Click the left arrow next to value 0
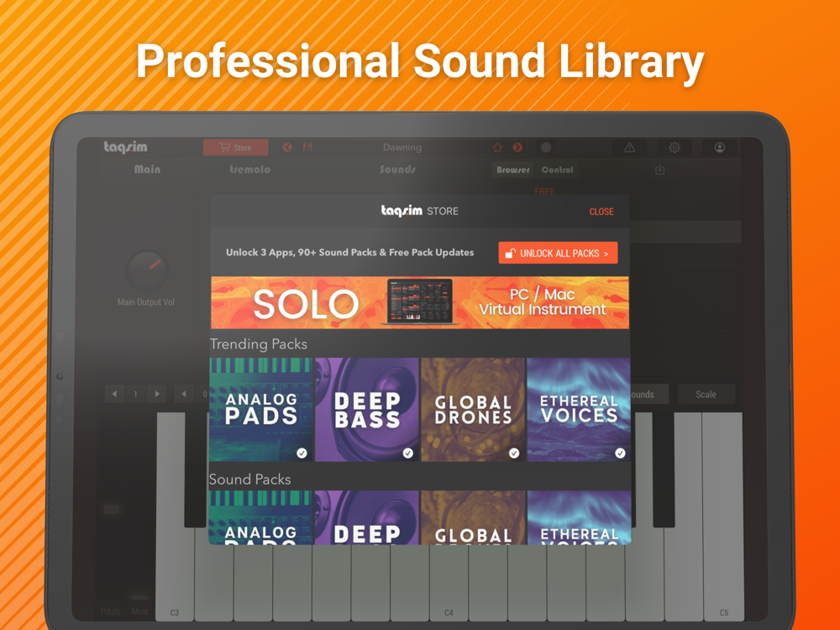Viewport: 840px width, 630px height. click(184, 394)
